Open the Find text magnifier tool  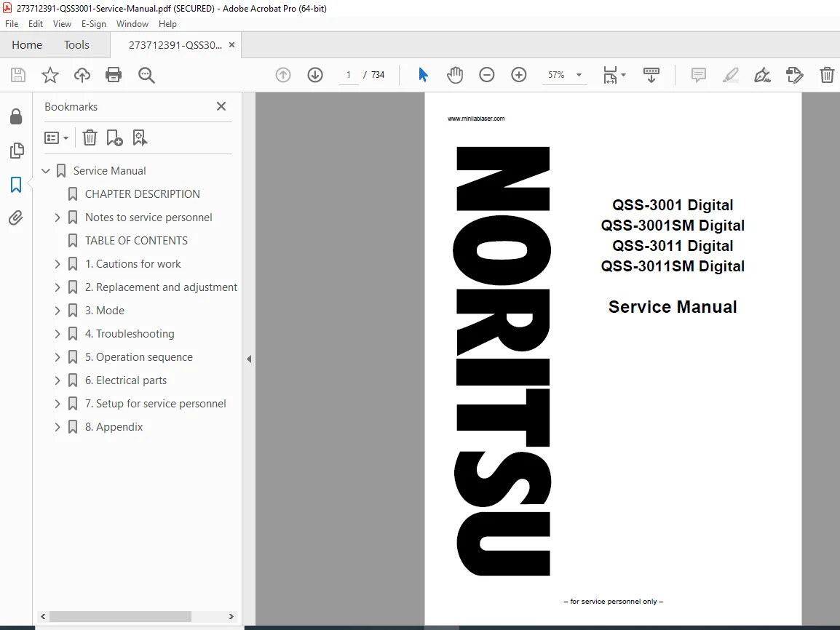[x=146, y=75]
